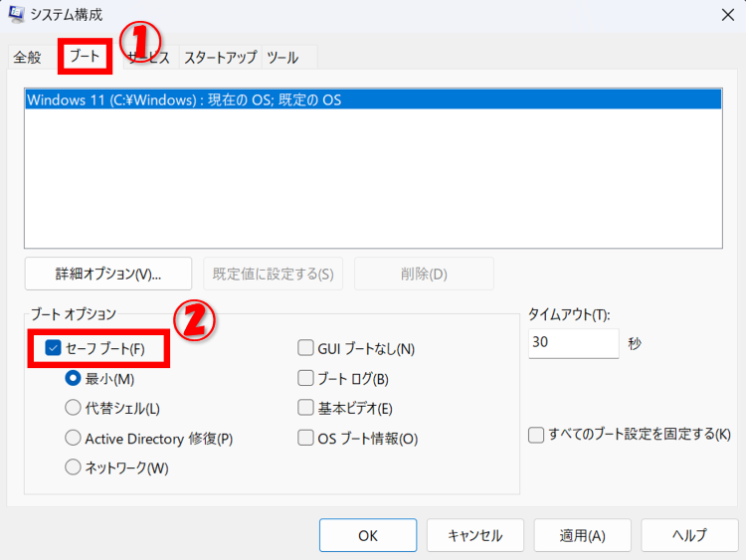Enable OS ブート情報(O) checkbox

(305, 438)
